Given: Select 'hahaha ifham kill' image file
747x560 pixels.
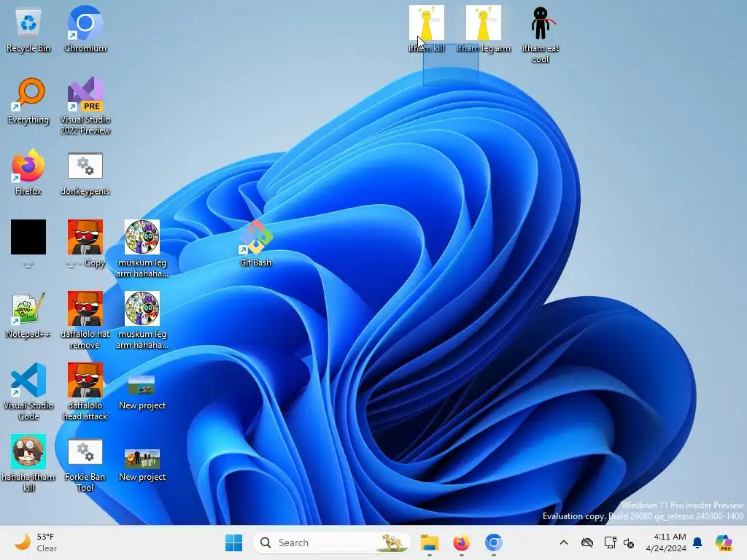Looking at the screenshot, I should point(28,463).
